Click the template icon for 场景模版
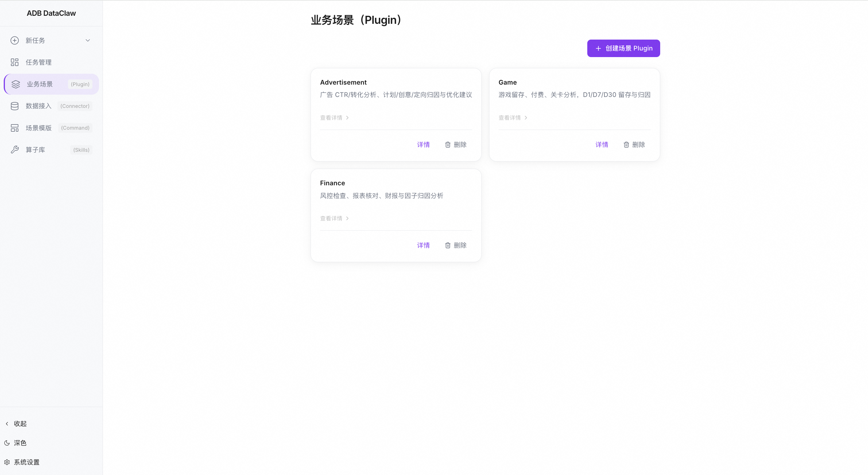 (x=14, y=128)
